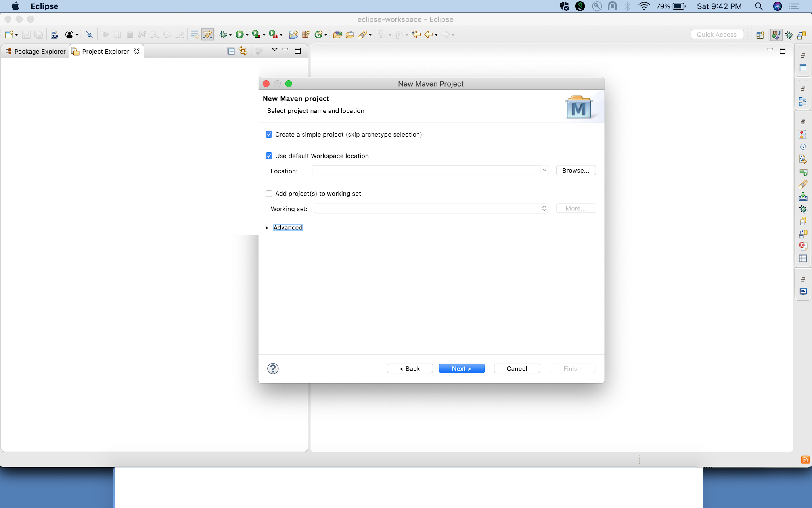
Task: Toggle Skip All Breakpoints in the toolbar
Action: point(89,35)
